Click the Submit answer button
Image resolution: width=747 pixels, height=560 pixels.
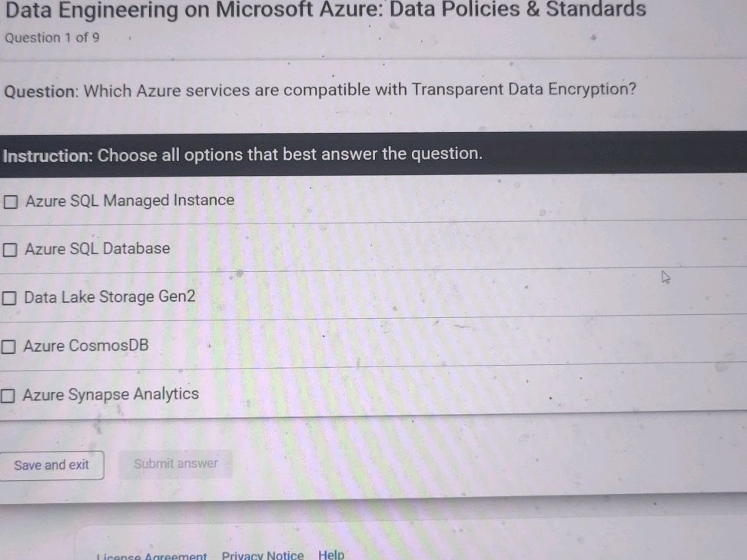pos(176,463)
